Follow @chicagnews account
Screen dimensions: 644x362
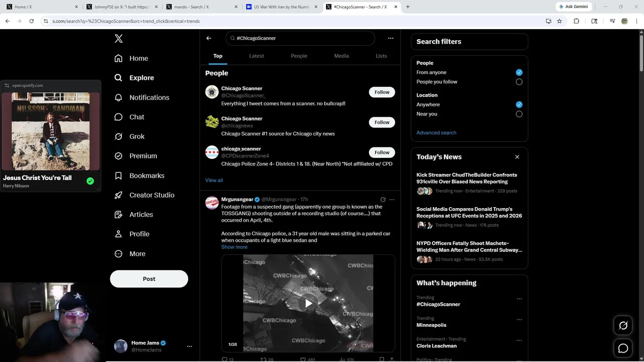[382, 122]
